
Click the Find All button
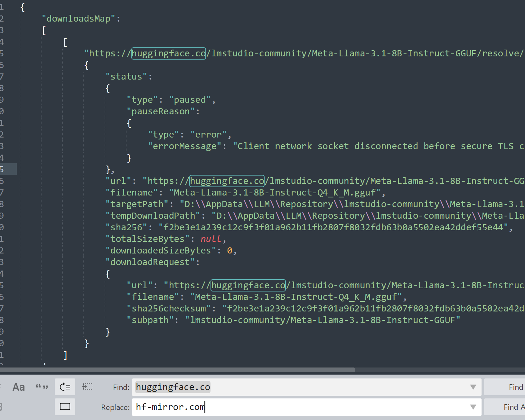tap(505, 407)
